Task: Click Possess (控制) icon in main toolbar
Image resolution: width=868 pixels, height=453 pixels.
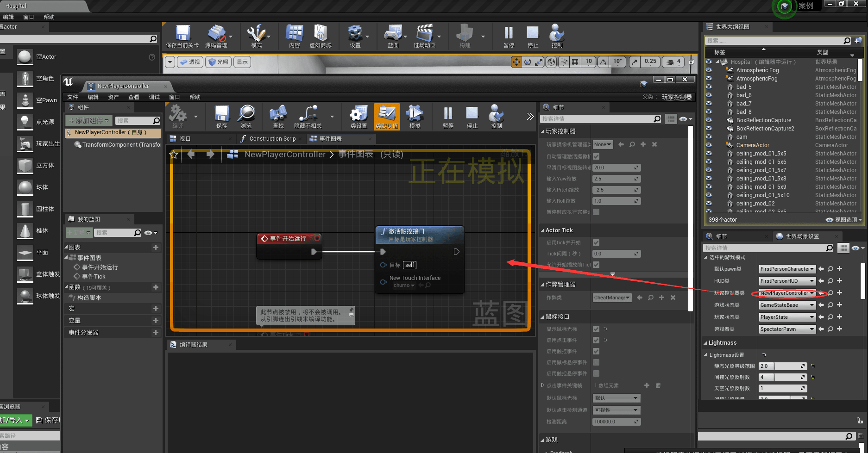Action: (557, 36)
